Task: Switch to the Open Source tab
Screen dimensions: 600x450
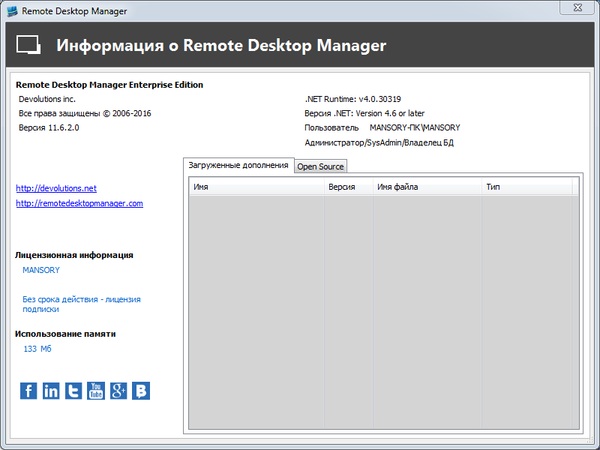Action: 320,166
